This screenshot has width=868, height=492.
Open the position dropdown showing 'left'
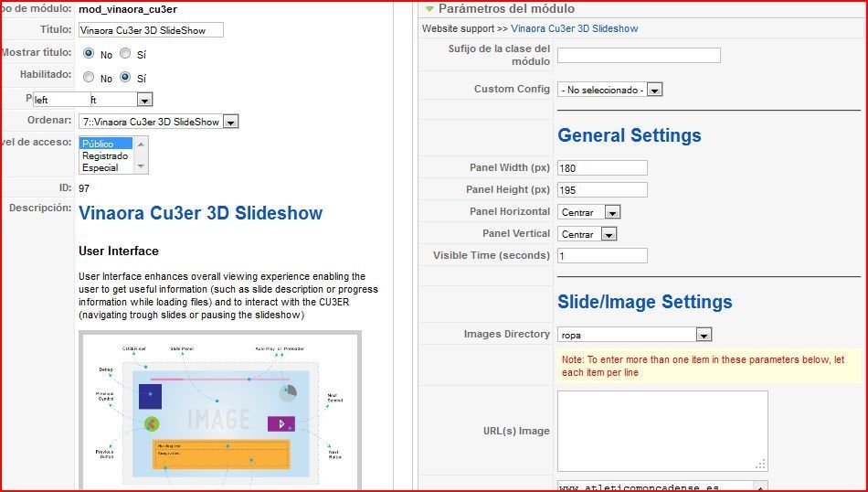coord(145,100)
